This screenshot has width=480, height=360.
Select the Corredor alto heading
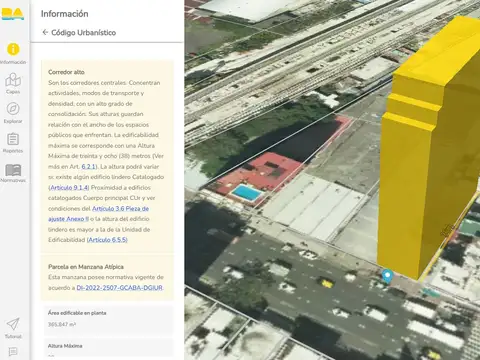pyautogui.click(x=66, y=72)
